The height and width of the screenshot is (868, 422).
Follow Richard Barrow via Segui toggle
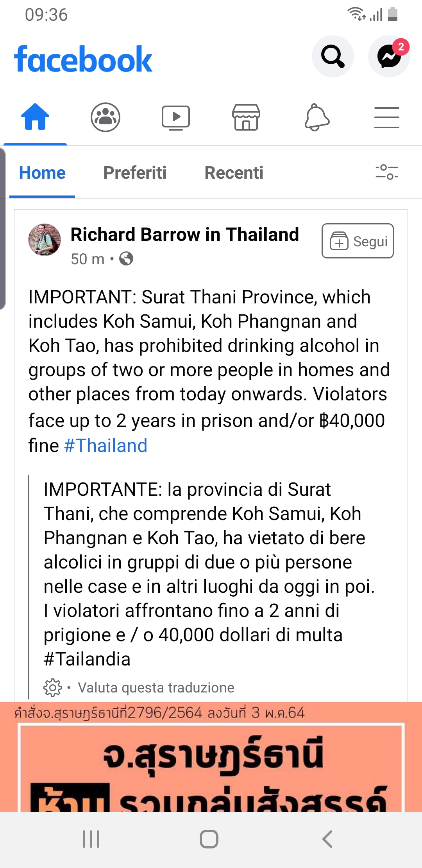pyautogui.click(x=357, y=241)
